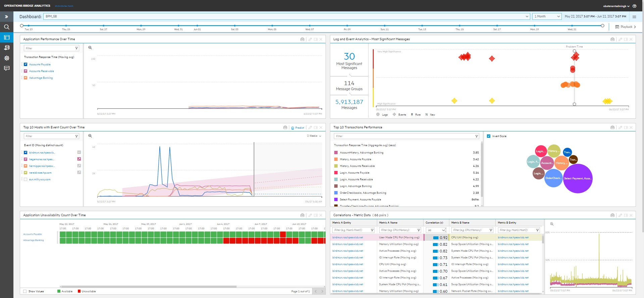644x298 pixels.
Task: Click the feedback chat icon in sidebar
Action: 6,68
